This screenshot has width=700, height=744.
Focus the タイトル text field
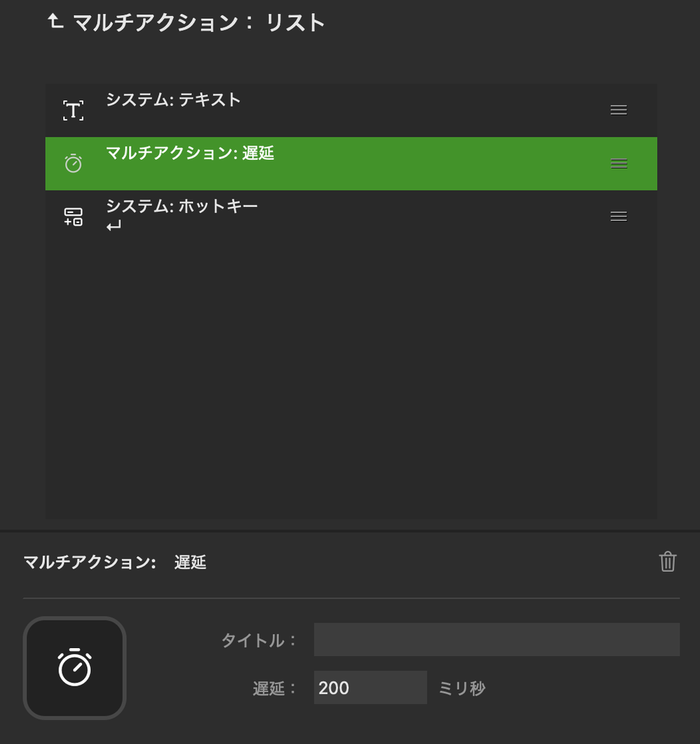click(497, 639)
